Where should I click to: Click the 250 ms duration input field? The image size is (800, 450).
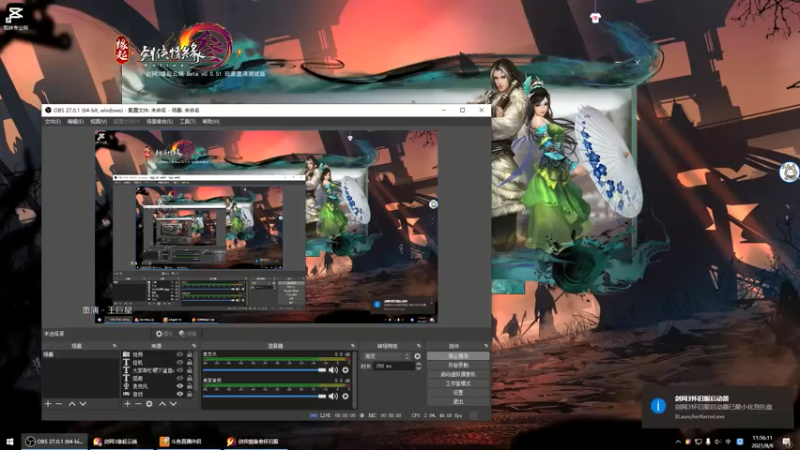pyautogui.click(x=394, y=366)
